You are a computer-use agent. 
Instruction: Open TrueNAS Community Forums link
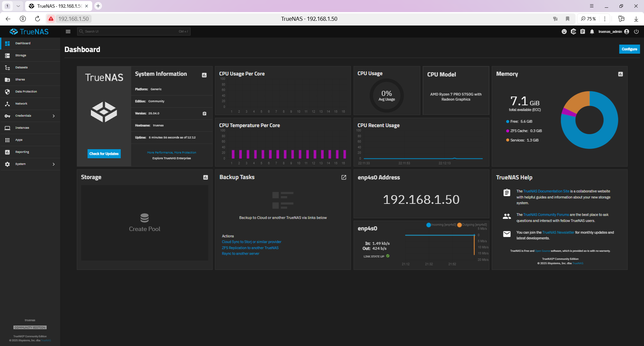(546, 215)
